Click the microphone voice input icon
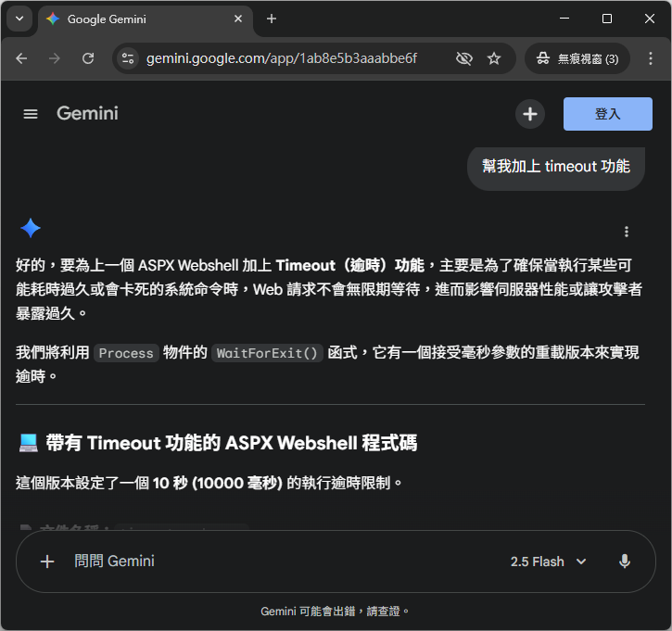The image size is (672, 631). pos(625,562)
